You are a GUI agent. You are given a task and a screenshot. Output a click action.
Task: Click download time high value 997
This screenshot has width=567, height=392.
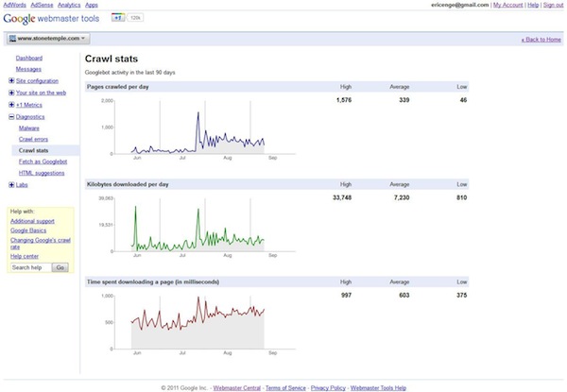(346, 295)
